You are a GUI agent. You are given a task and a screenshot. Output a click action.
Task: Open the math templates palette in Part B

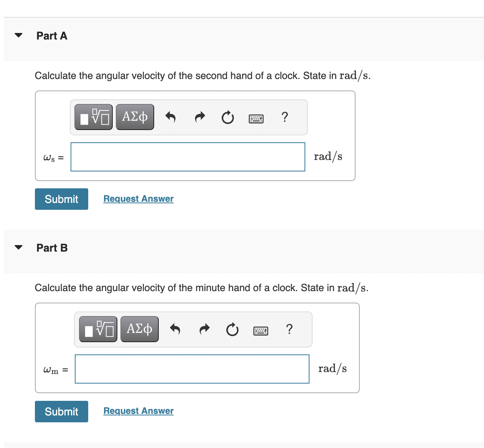98,329
